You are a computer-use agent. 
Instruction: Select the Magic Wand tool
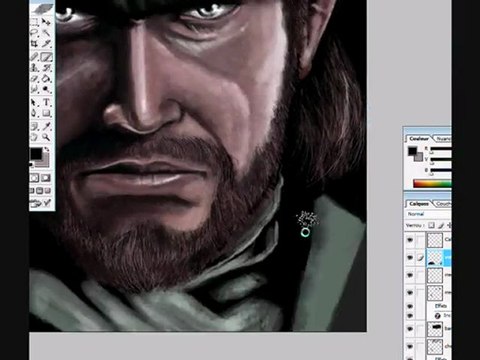(47, 32)
